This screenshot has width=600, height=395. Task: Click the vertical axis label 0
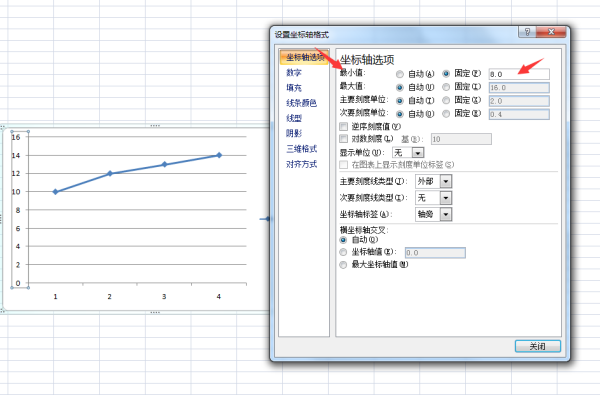click(x=18, y=283)
